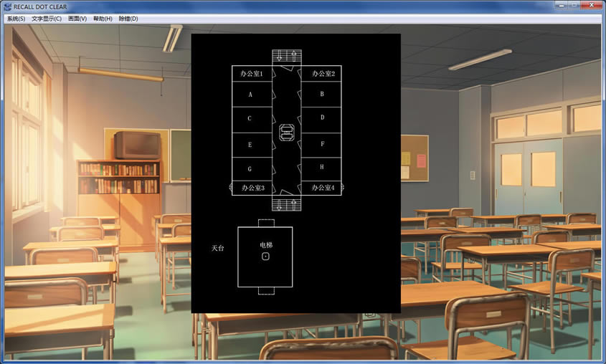
Task: Choose classroom D on the map
Action: click(321, 118)
